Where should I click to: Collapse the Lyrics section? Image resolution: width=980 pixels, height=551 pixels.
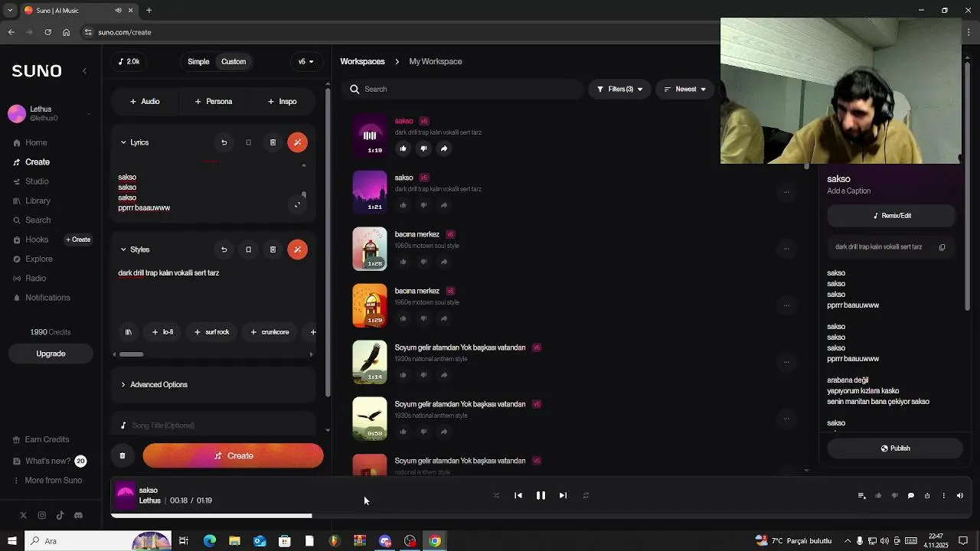click(135, 142)
